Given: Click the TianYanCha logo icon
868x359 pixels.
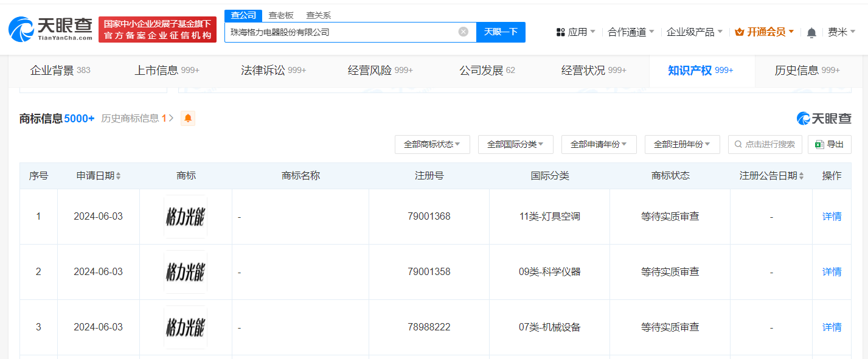Looking at the screenshot, I should tap(21, 29).
